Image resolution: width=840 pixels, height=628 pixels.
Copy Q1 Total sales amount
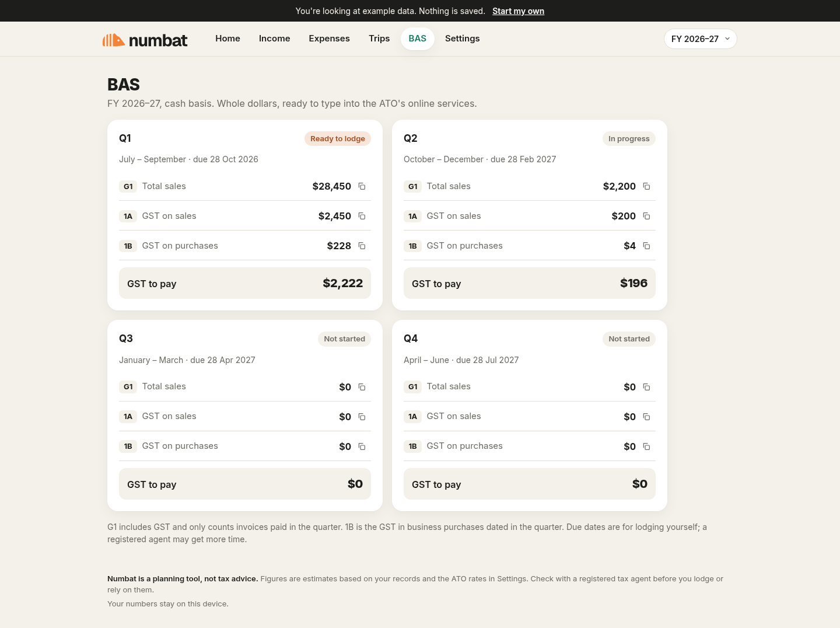pyautogui.click(x=362, y=186)
